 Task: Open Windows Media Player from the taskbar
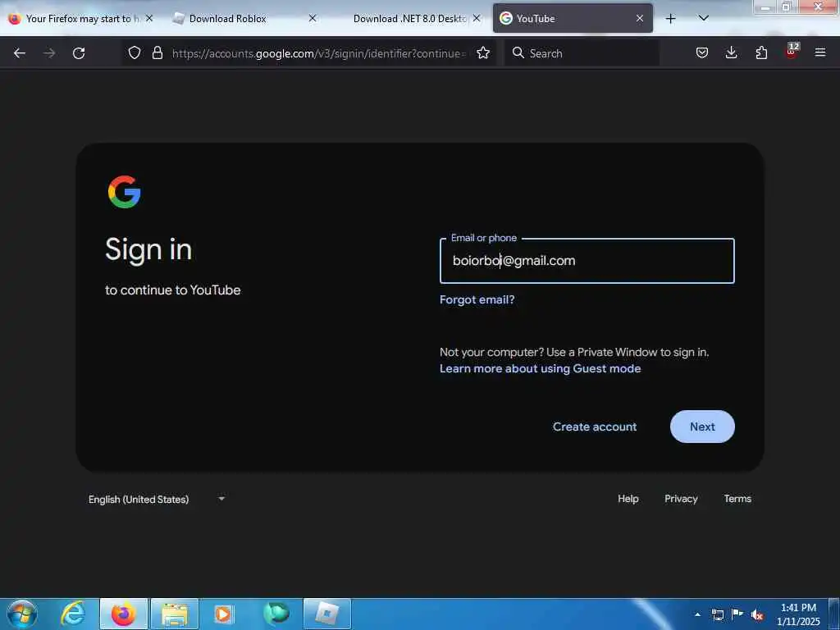pyautogui.click(x=223, y=614)
